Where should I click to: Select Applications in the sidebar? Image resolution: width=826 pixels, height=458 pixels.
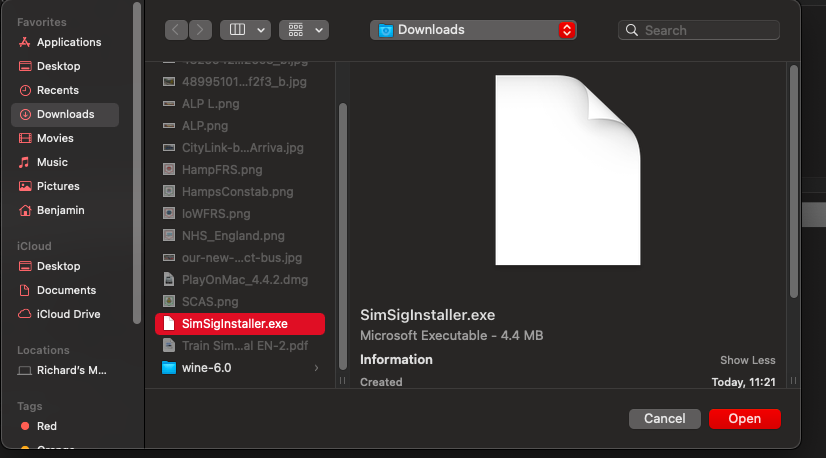coord(65,42)
